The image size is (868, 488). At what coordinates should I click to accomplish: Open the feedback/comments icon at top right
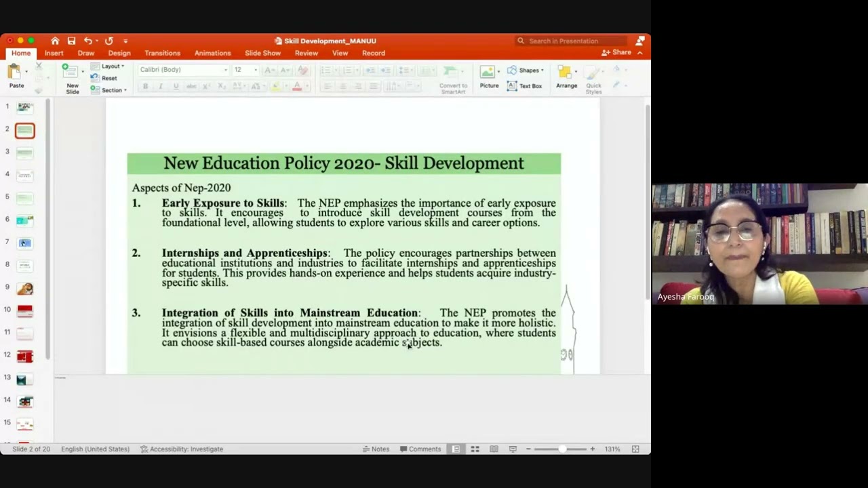tap(640, 41)
